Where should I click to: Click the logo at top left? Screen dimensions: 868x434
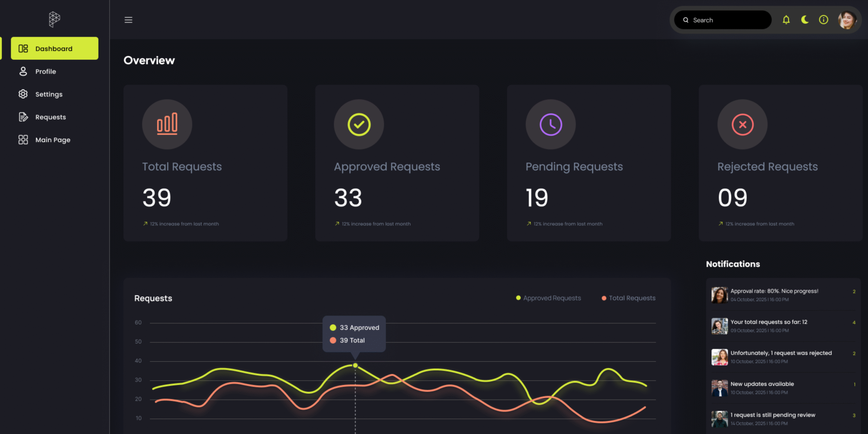[54, 19]
